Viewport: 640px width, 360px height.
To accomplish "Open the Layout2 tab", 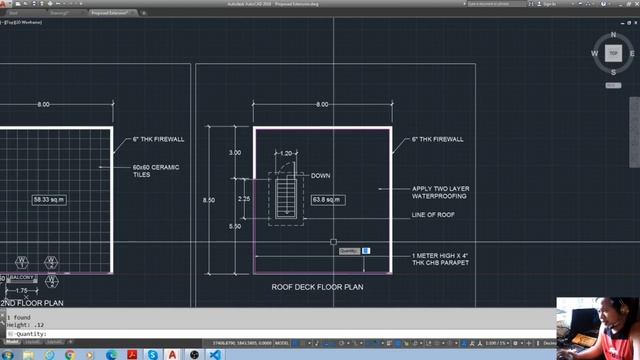I will pyautogui.click(x=54, y=342).
